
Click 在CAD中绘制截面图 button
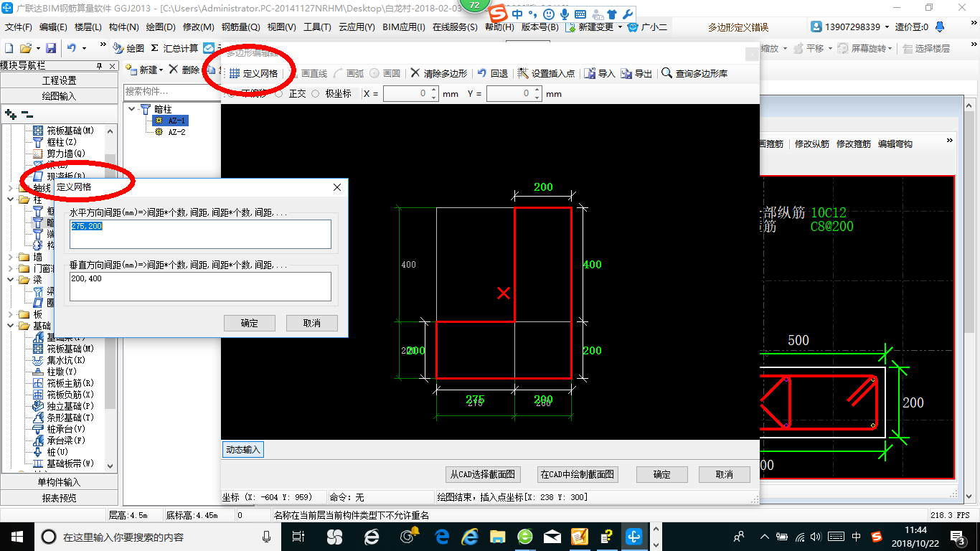tap(578, 474)
